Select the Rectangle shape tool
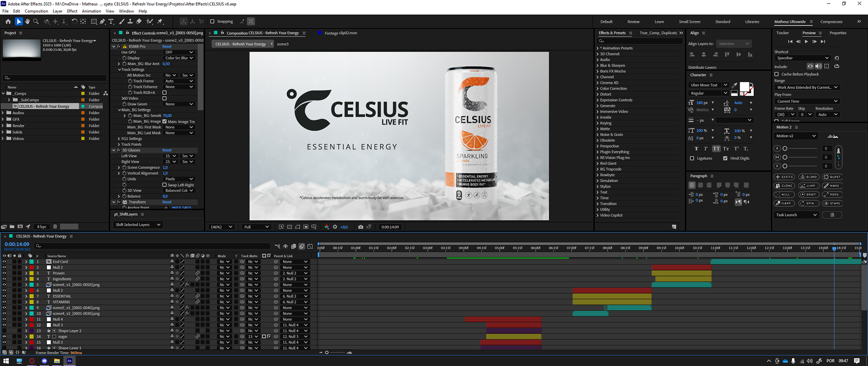868x366 pixels. (x=94, y=21)
